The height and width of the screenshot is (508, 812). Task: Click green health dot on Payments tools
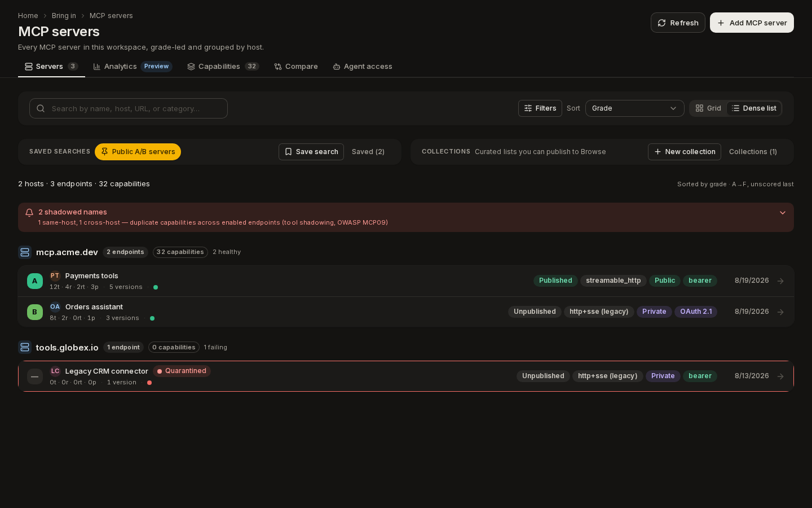point(156,287)
